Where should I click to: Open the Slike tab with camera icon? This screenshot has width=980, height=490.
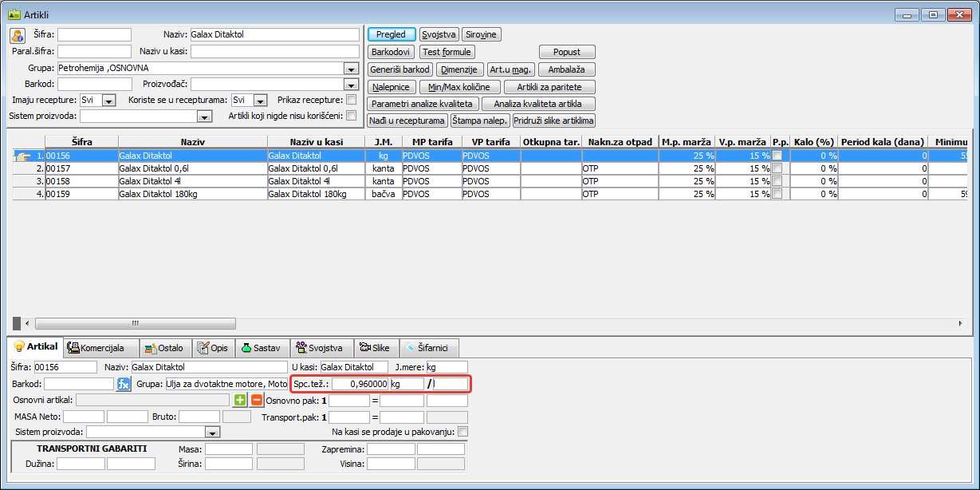pyautogui.click(x=374, y=348)
